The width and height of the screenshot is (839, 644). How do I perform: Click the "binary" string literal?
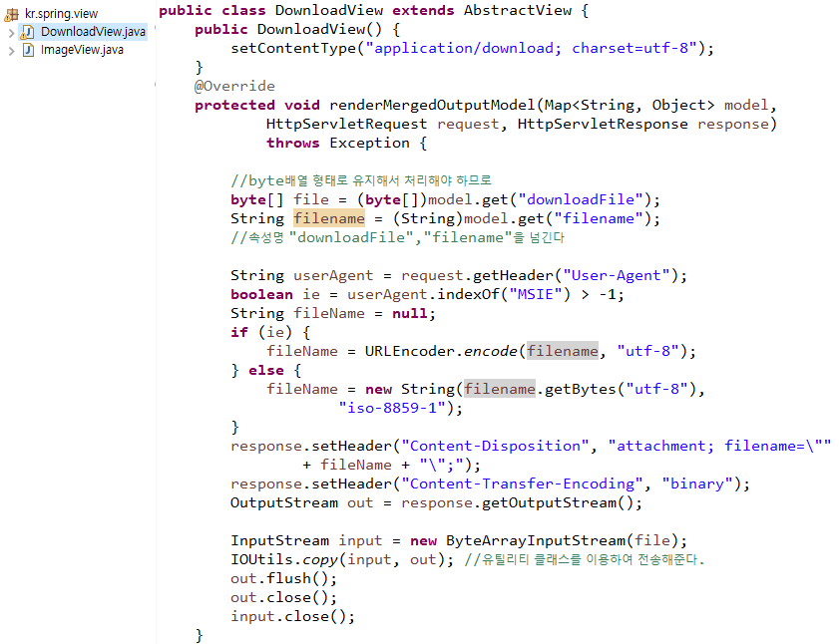tap(697, 484)
